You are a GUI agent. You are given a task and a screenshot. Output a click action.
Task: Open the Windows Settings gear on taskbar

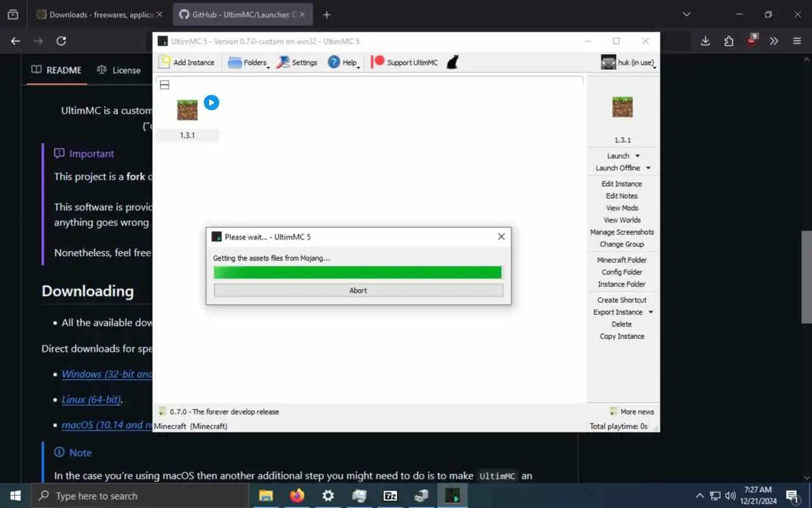328,496
